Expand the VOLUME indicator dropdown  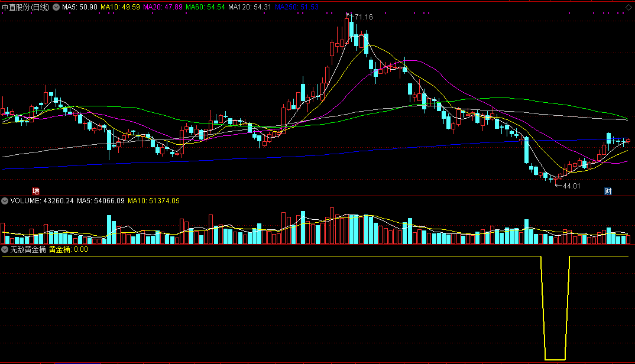(x=5, y=201)
